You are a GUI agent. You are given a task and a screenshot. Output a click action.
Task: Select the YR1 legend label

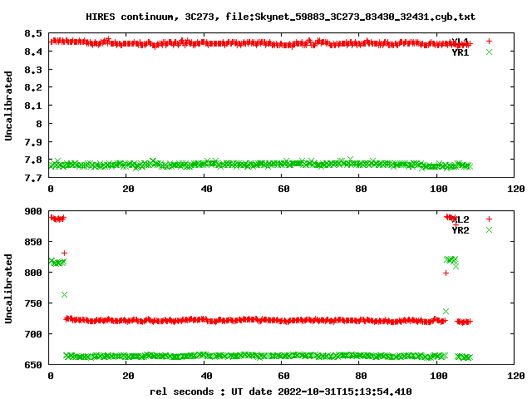tap(461, 52)
